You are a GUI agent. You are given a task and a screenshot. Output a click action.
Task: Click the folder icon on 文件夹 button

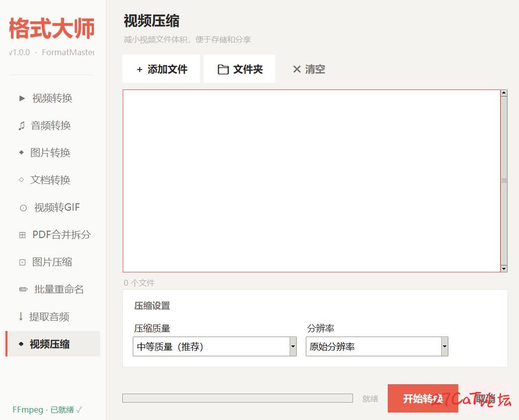click(x=223, y=70)
